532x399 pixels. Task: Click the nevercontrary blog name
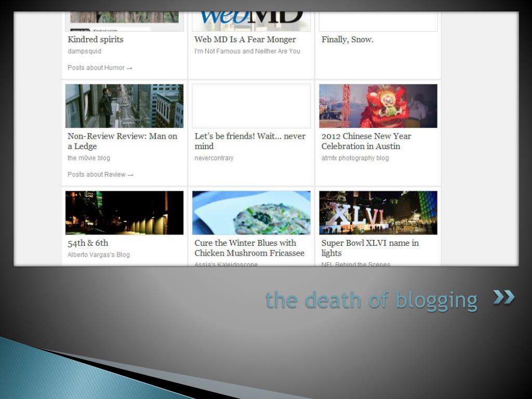214,158
